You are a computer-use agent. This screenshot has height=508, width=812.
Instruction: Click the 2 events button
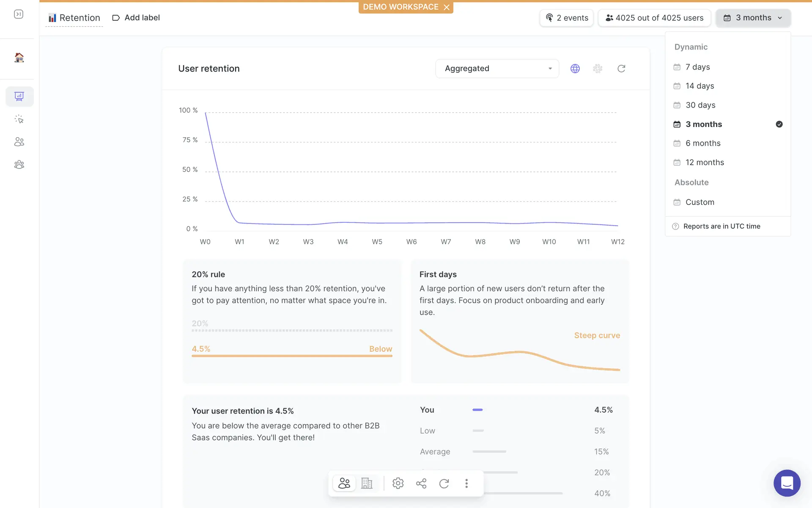click(567, 18)
